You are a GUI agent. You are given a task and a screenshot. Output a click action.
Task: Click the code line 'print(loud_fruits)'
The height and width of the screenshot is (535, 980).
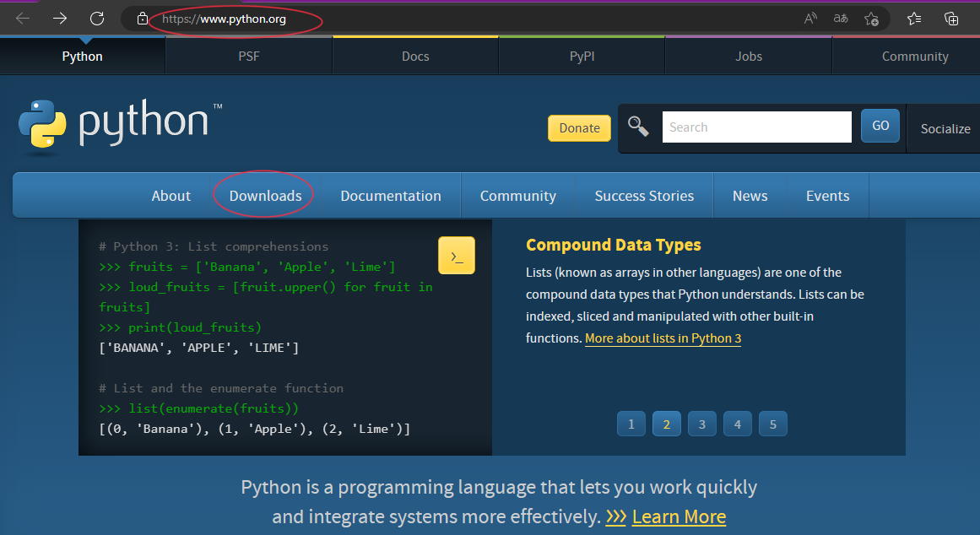pyautogui.click(x=180, y=327)
